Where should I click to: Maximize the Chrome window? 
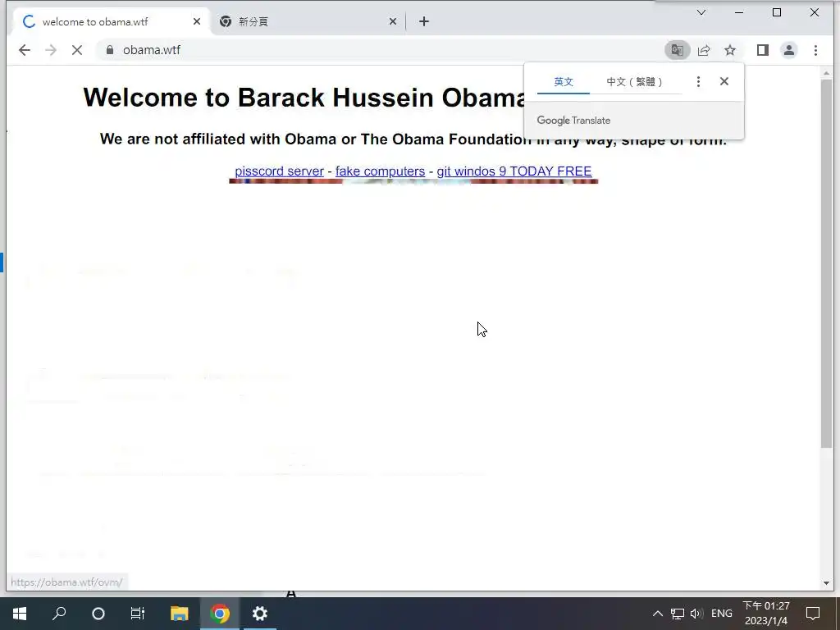(x=777, y=12)
